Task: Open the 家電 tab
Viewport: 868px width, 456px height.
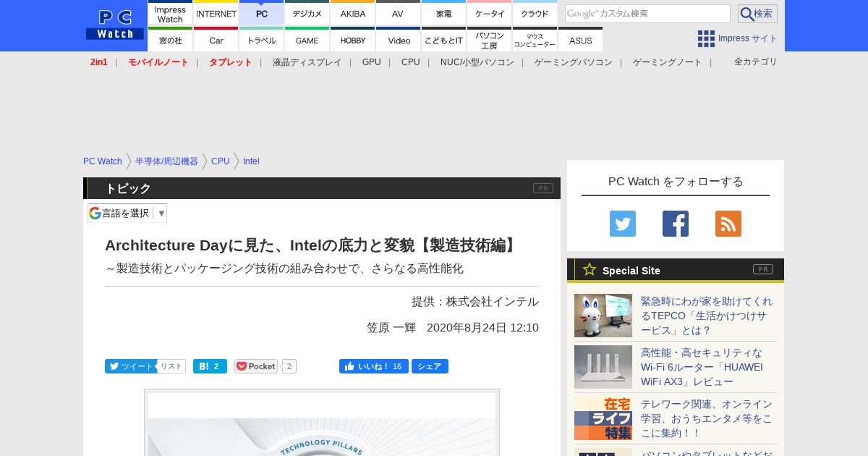Action: [444, 13]
